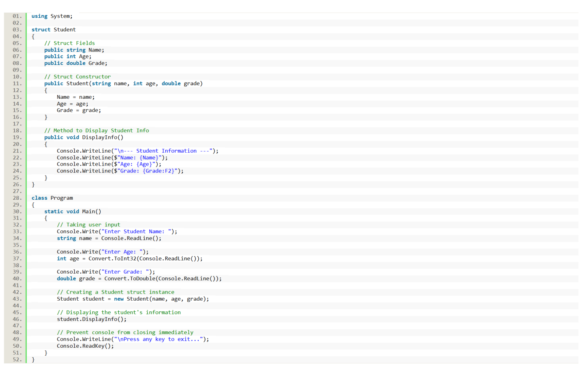
Task: Click the "Grade = grade;" assignment
Action: (x=79, y=110)
